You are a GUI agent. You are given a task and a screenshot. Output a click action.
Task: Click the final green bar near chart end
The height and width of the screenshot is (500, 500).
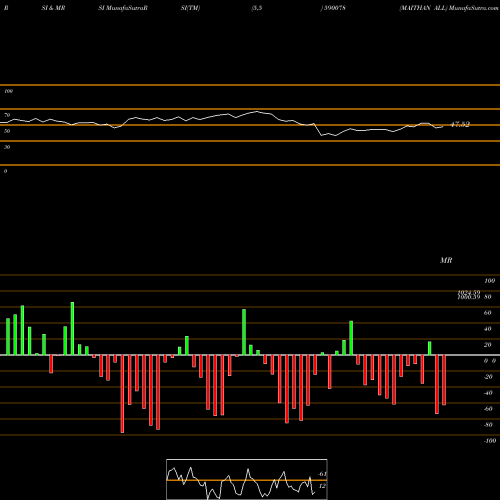pos(430,348)
